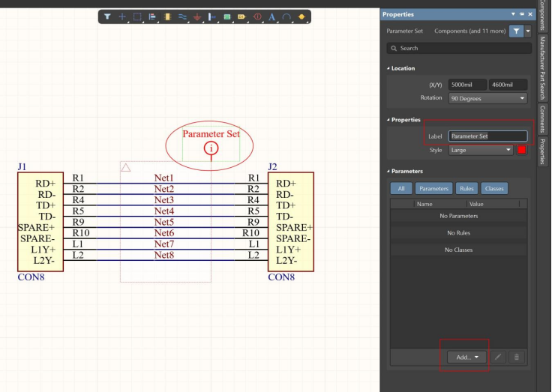This screenshot has height=392, width=552.
Task: Select the yellow hexagon off-sheet tool
Action: pyautogui.click(x=301, y=16)
